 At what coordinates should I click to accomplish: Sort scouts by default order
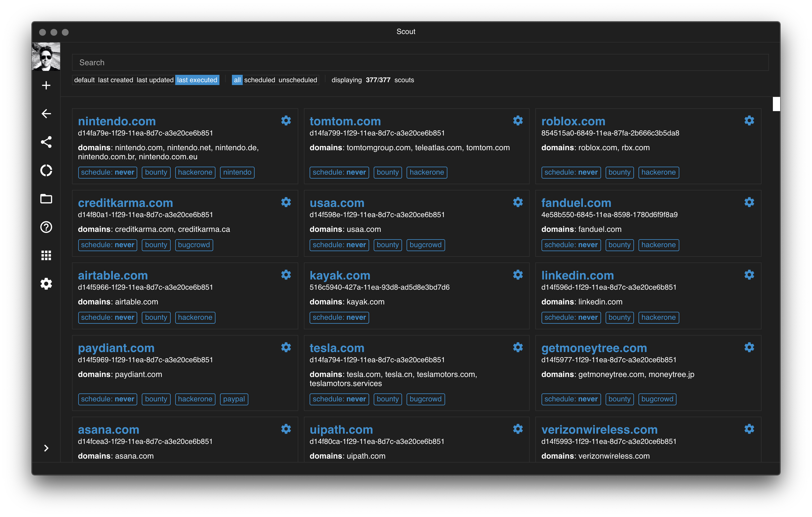[x=84, y=80]
